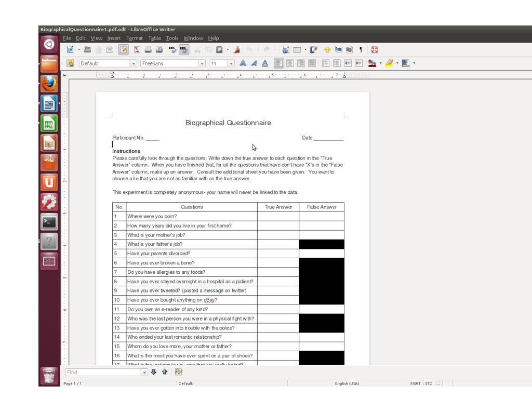532x399 pixels.
Task: Click inside the Find search field
Action: 103,372
